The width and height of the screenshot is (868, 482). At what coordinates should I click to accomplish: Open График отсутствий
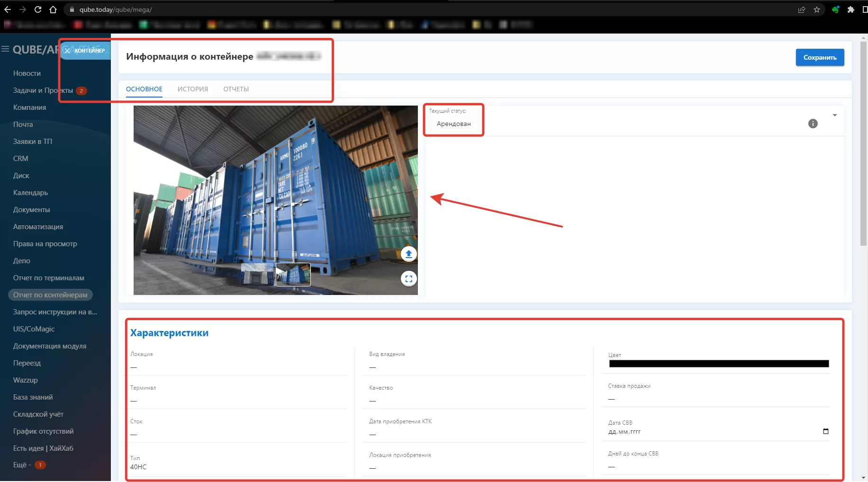coord(44,431)
